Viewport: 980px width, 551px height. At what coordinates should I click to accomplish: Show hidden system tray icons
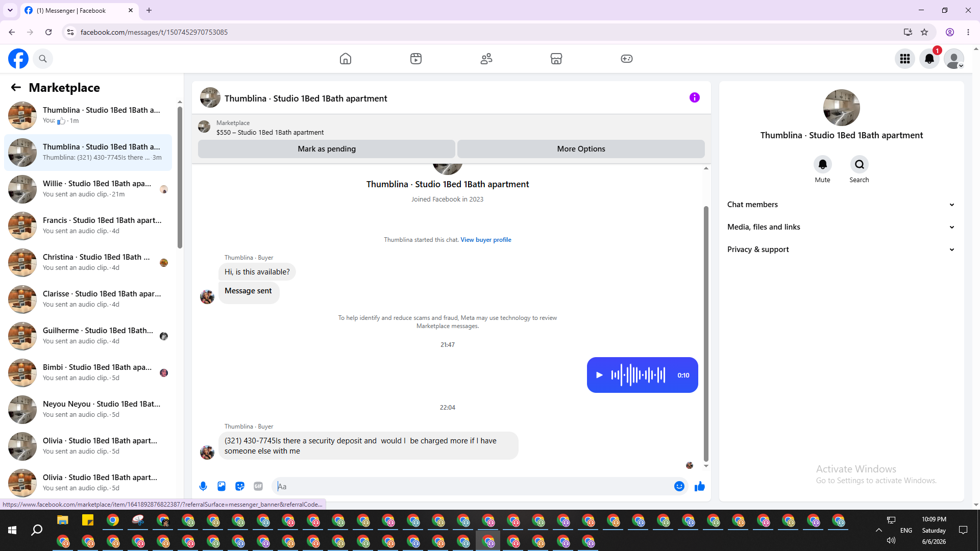tap(879, 531)
